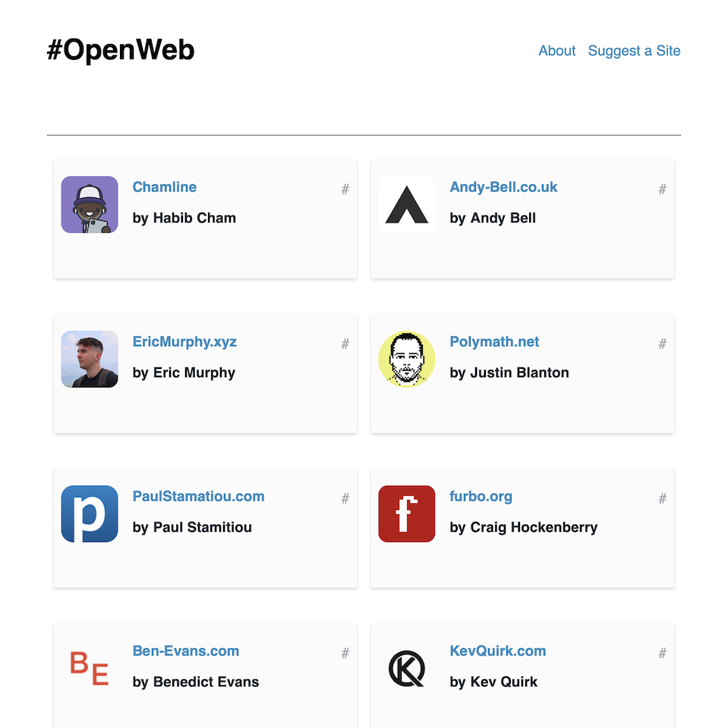Click the hash permalink on furbo.org card
Screen dimensions: 728x728
(662, 498)
